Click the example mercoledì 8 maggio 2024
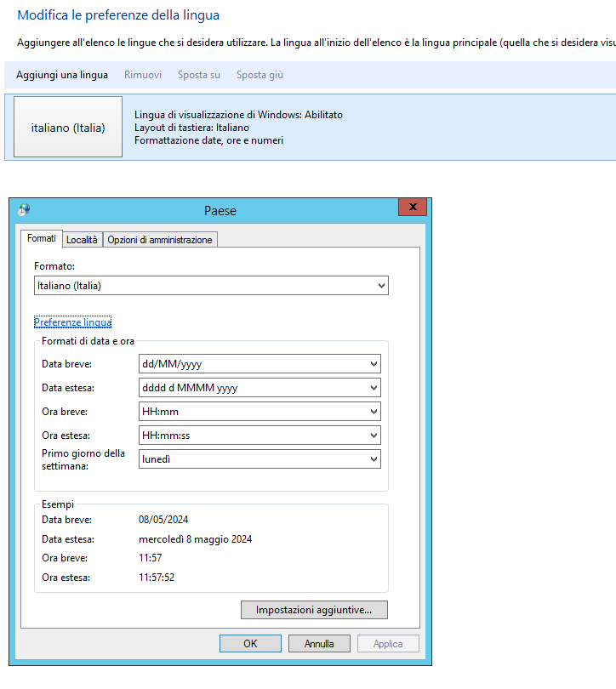Viewport: 616px width, 689px height. pos(196,539)
